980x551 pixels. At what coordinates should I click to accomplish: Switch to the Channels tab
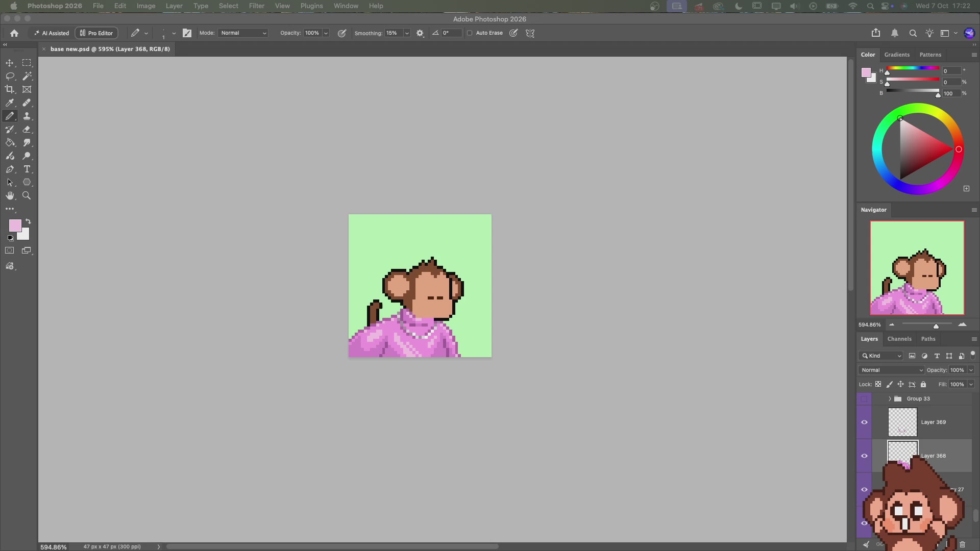tap(899, 339)
